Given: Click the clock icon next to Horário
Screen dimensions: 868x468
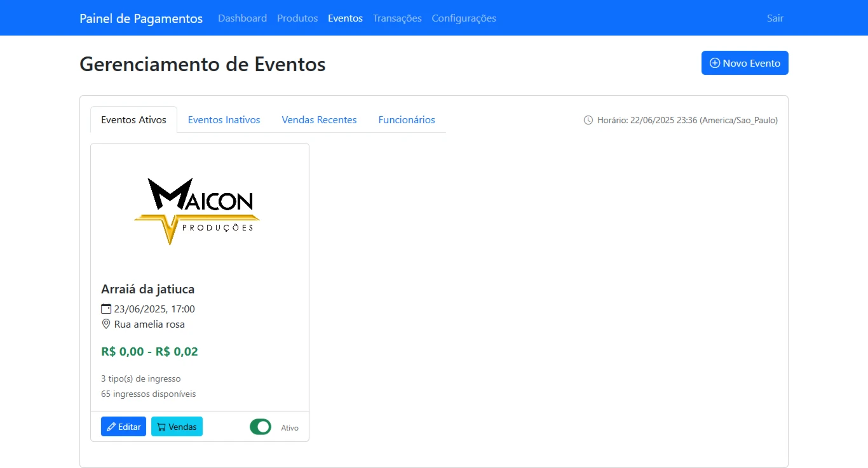Looking at the screenshot, I should [x=588, y=120].
